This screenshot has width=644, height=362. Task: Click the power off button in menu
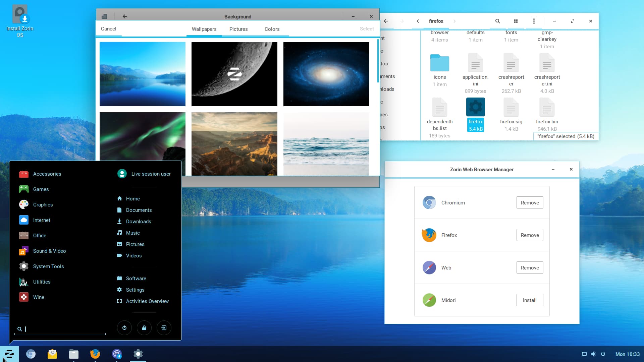[x=124, y=328]
